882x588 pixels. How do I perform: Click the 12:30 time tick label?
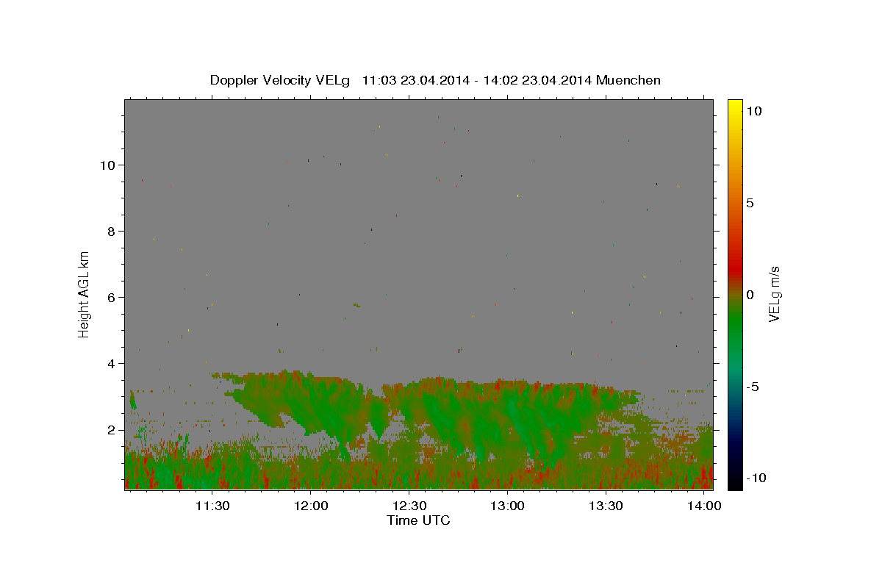(x=409, y=506)
